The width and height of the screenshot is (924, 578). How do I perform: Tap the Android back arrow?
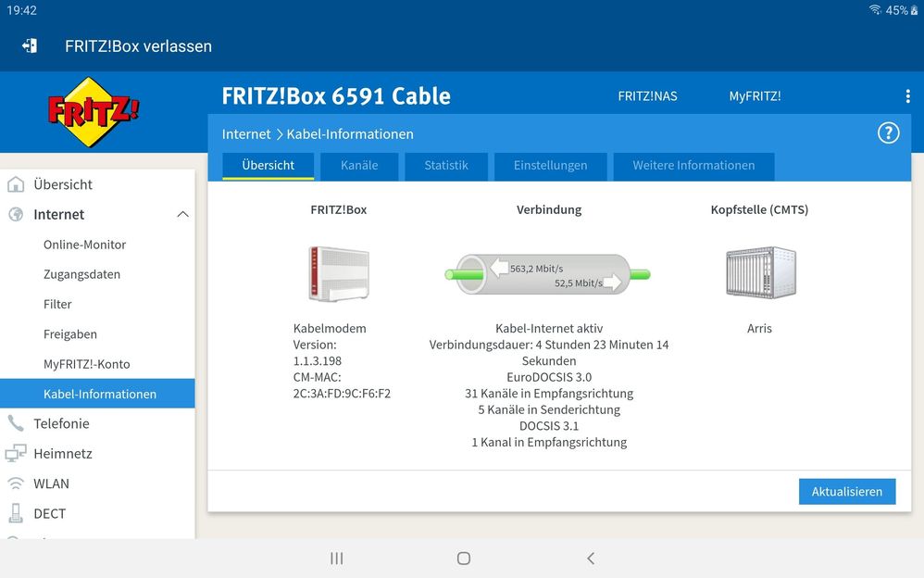point(591,558)
